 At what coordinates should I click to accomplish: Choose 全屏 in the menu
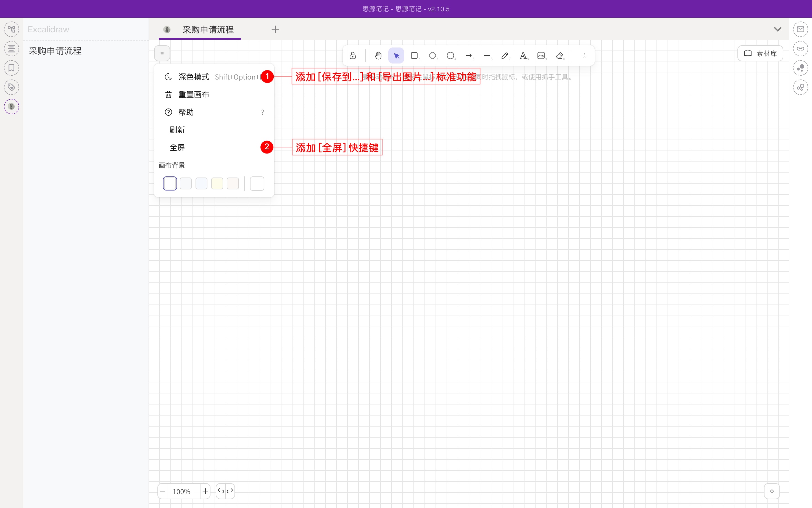pyautogui.click(x=177, y=147)
